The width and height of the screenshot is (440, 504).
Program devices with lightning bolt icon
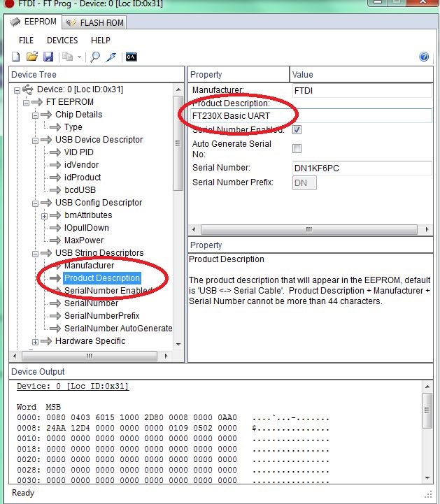point(111,57)
